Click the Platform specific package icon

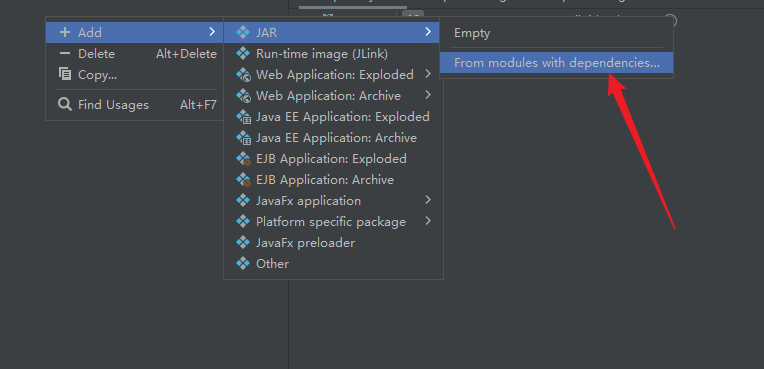tap(243, 221)
